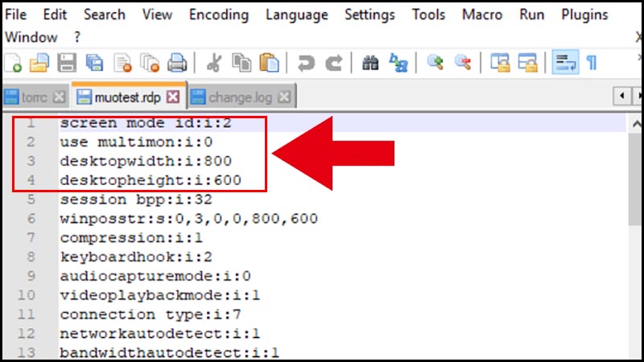The width and height of the screenshot is (644, 362).
Task: Click the Close All documents icon
Action: pos(150,64)
